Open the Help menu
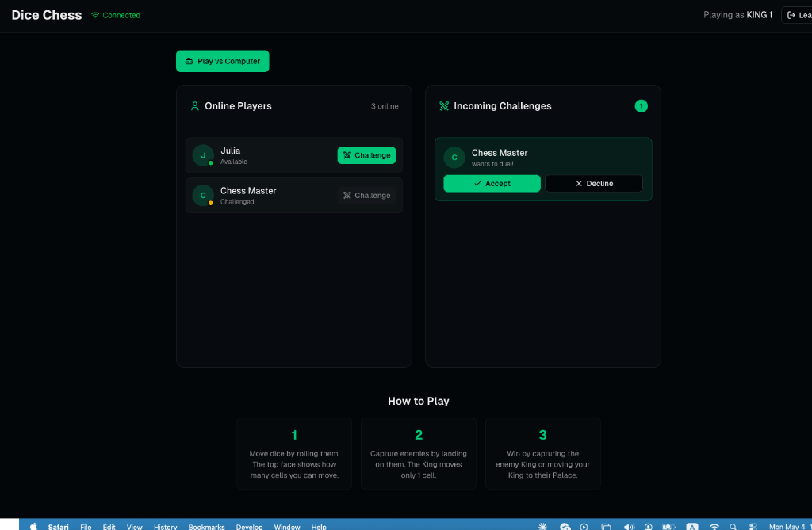Viewport: 812px width, 530px height. pyautogui.click(x=319, y=527)
